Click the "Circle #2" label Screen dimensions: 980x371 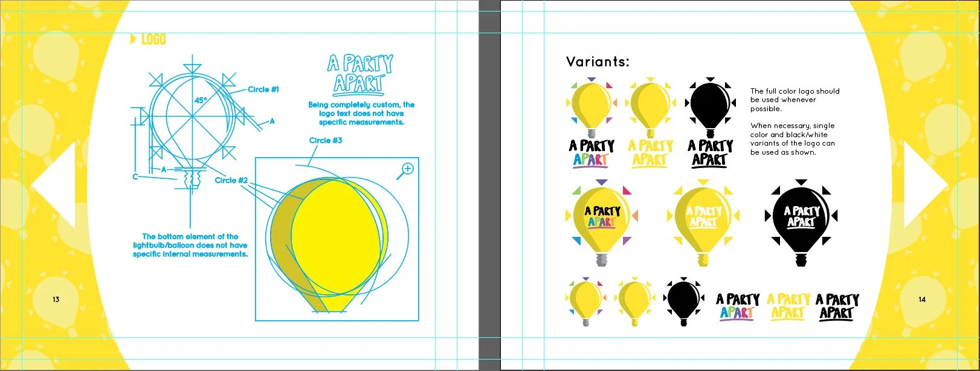pyautogui.click(x=231, y=180)
